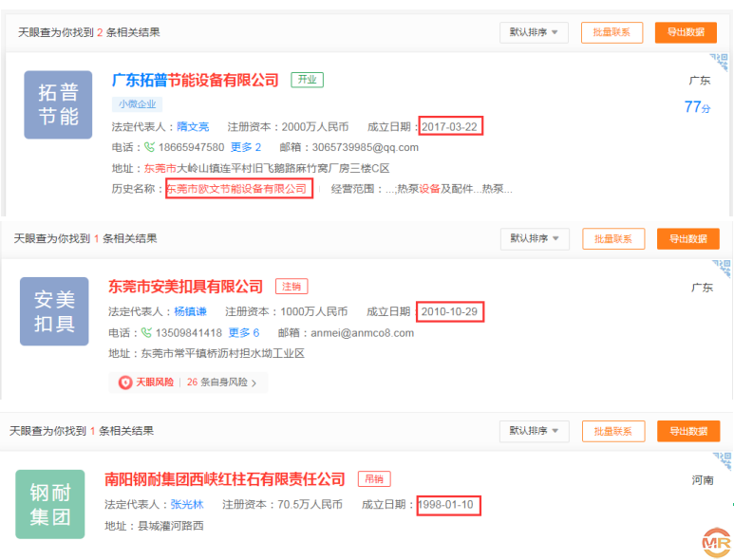Image resolution: width=734 pixels, height=560 pixels.
Task: Expand 26 条自身风险 chevron
Action: pos(254,383)
